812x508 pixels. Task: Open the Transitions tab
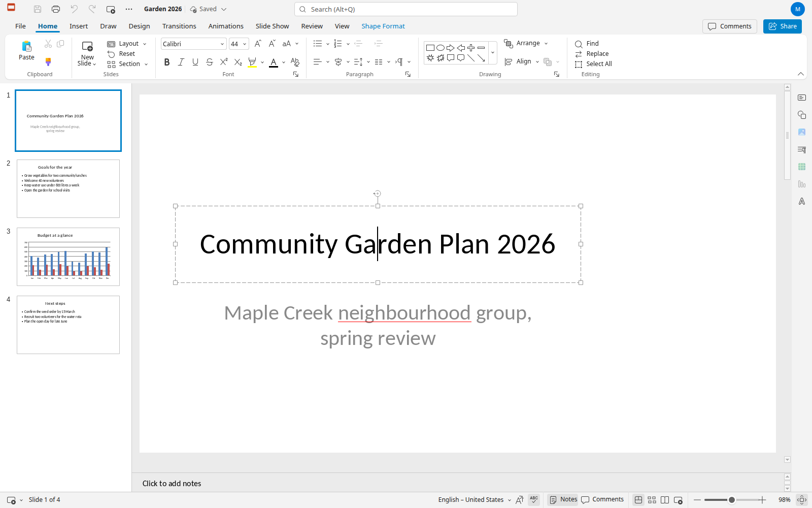click(x=179, y=26)
